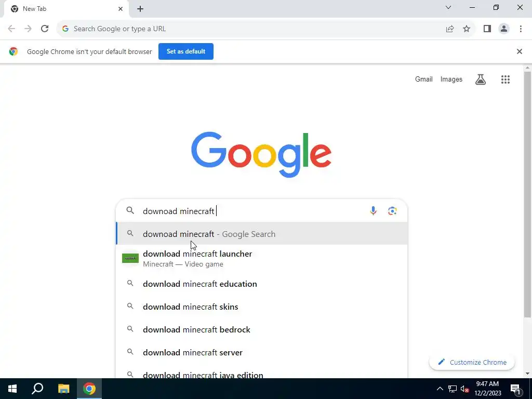Open the Chrome side panel icon
This screenshot has width=532, height=399.
(487, 29)
